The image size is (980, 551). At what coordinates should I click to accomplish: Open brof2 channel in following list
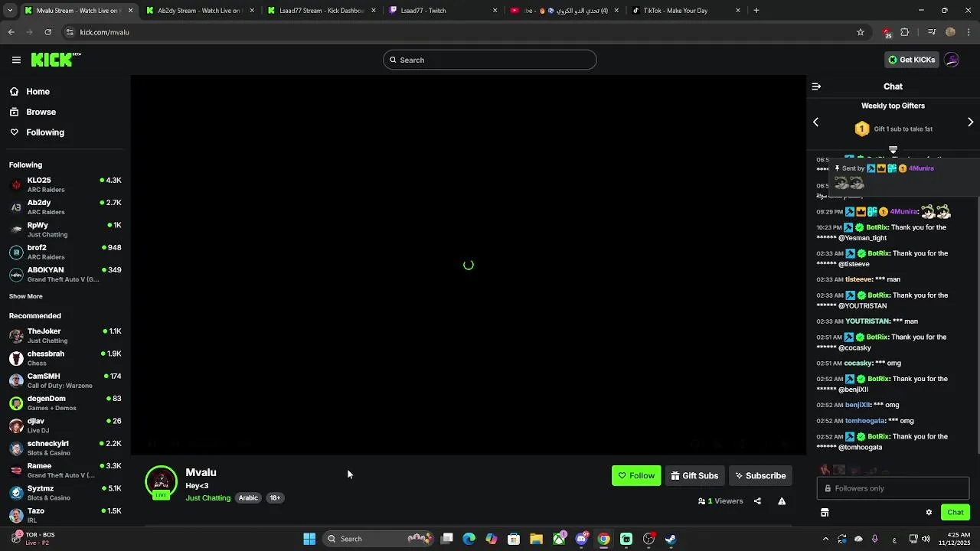[65, 252]
